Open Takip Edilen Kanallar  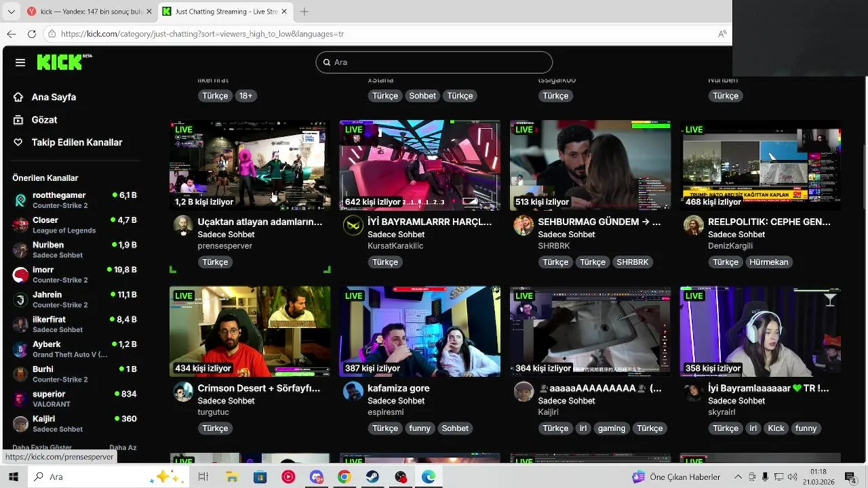coord(68,142)
